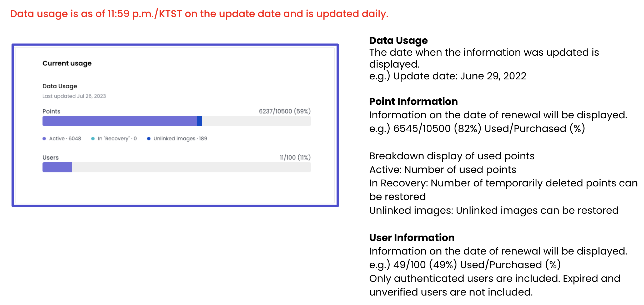Click the In "Recovery" · 0 legend label

pos(117,139)
